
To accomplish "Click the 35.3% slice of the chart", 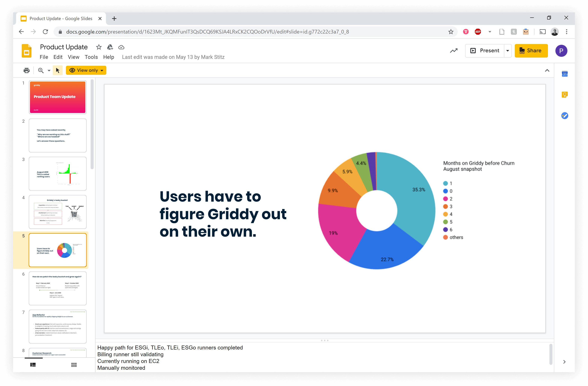I will coord(412,195).
